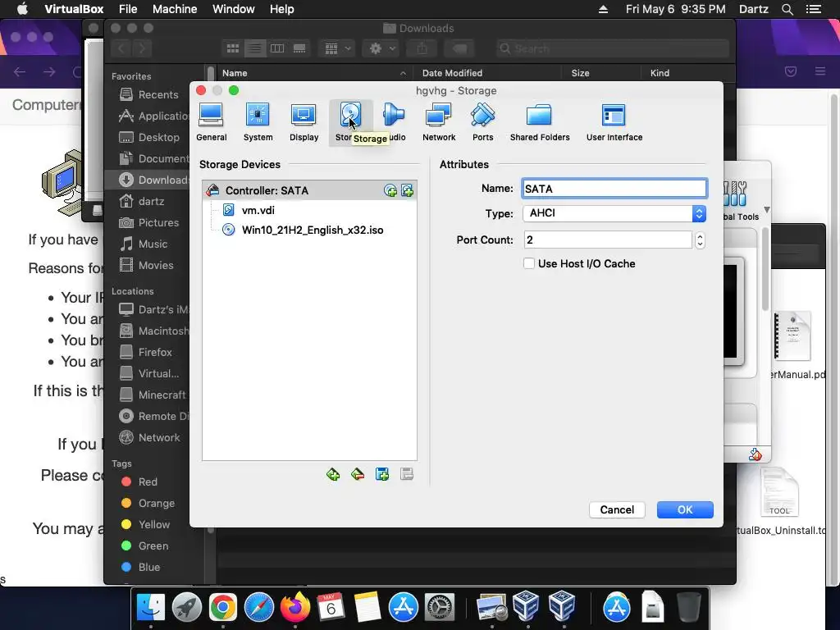Viewport: 840px width, 630px height.
Task: Click the Finder search field
Action: pyautogui.click(x=612, y=48)
